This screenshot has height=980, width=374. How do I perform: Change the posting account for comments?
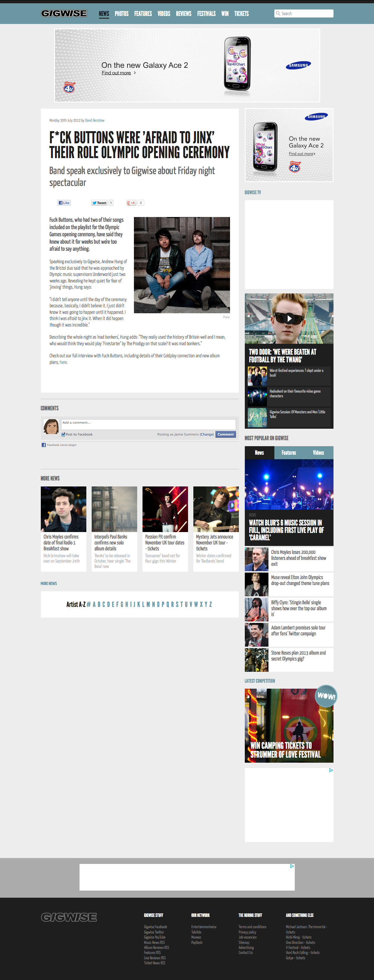(207, 434)
